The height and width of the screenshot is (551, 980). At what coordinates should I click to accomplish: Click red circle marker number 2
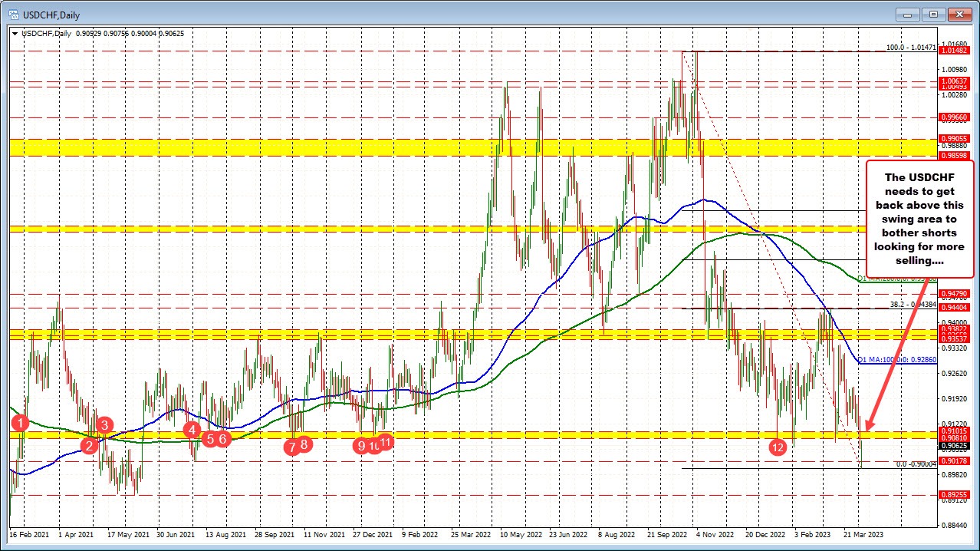tap(90, 445)
